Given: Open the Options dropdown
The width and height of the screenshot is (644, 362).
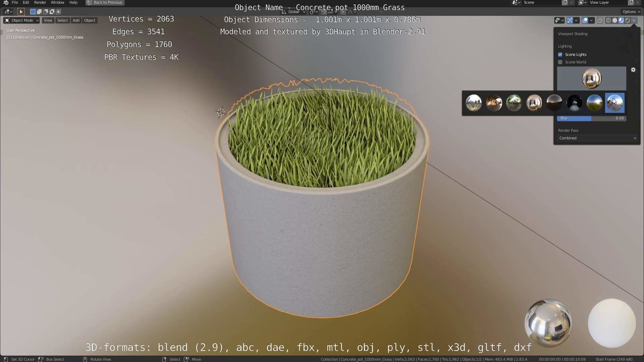Looking at the screenshot, I should [x=631, y=12].
